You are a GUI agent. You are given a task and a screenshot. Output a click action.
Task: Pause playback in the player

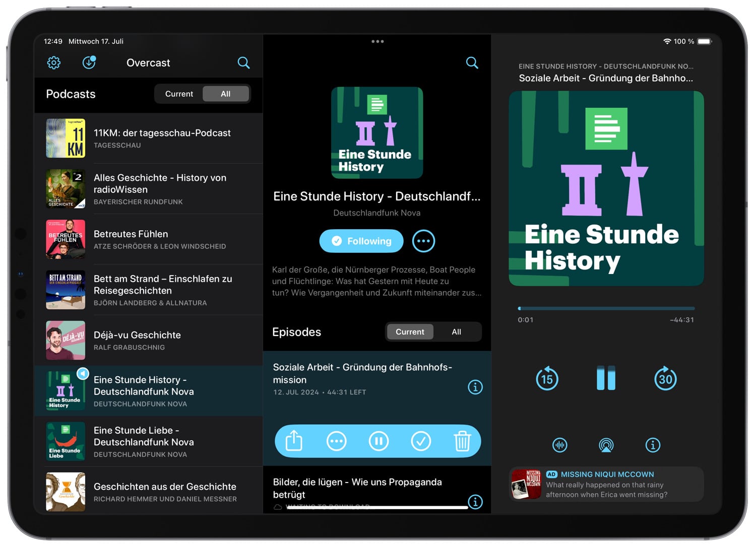(x=606, y=378)
